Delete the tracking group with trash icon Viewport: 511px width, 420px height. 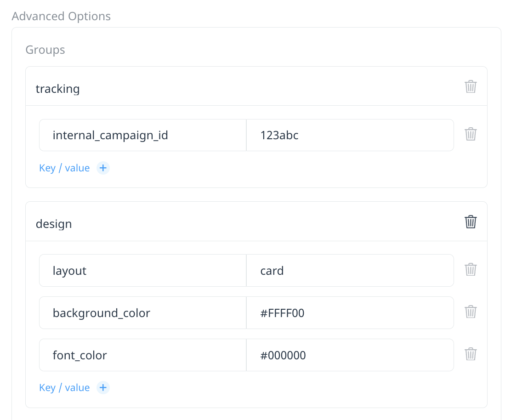click(x=471, y=86)
